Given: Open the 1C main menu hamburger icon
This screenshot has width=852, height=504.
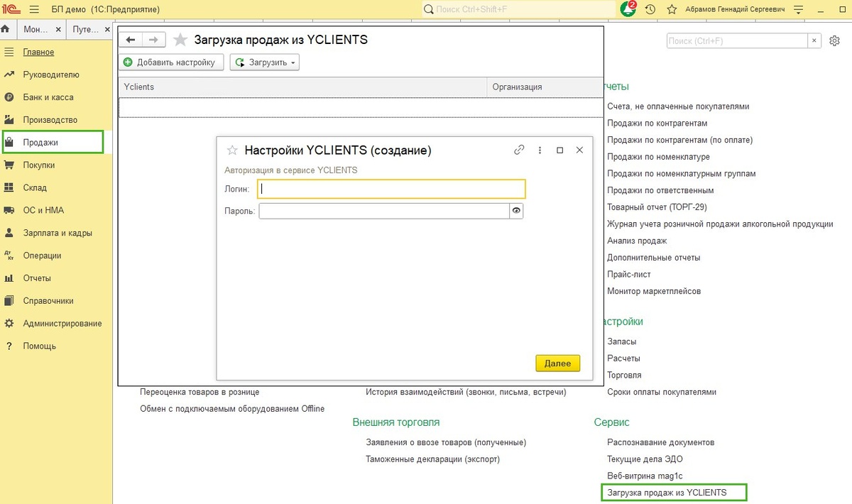Looking at the screenshot, I should pyautogui.click(x=35, y=10).
